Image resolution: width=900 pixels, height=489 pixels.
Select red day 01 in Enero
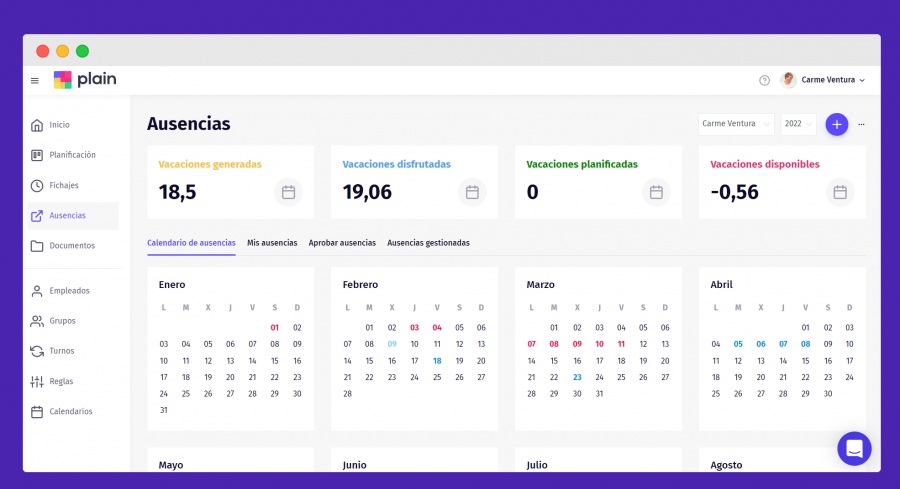(x=274, y=328)
